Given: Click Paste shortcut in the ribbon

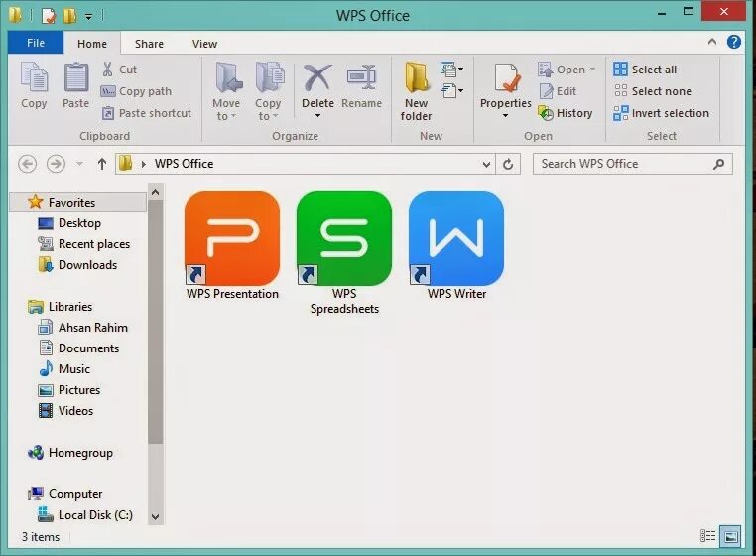Looking at the screenshot, I should (147, 113).
